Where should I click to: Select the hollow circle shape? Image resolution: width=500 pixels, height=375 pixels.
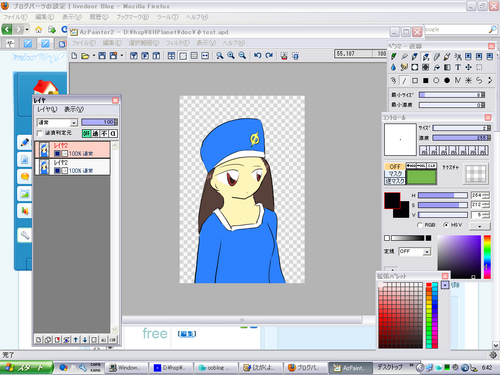pos(436,80)
